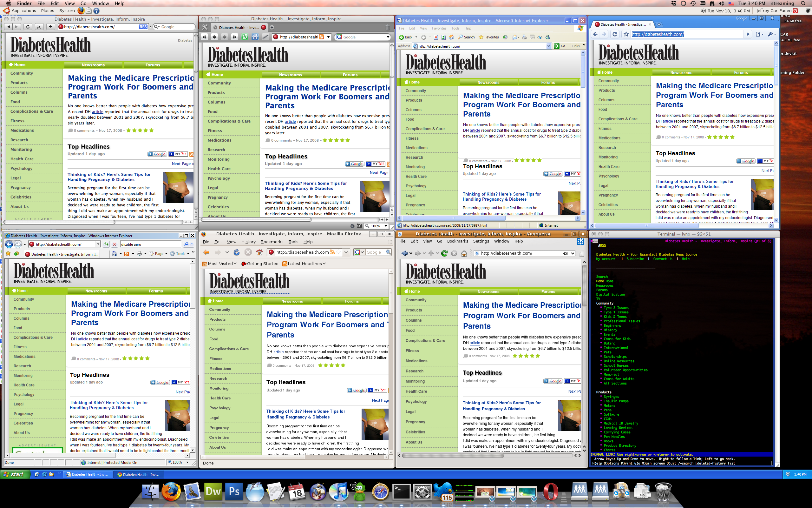This screenshot has width=812, height=508.
Task: Open Opera's panels wrench icon beside the tab
Action: click(205, 27)
